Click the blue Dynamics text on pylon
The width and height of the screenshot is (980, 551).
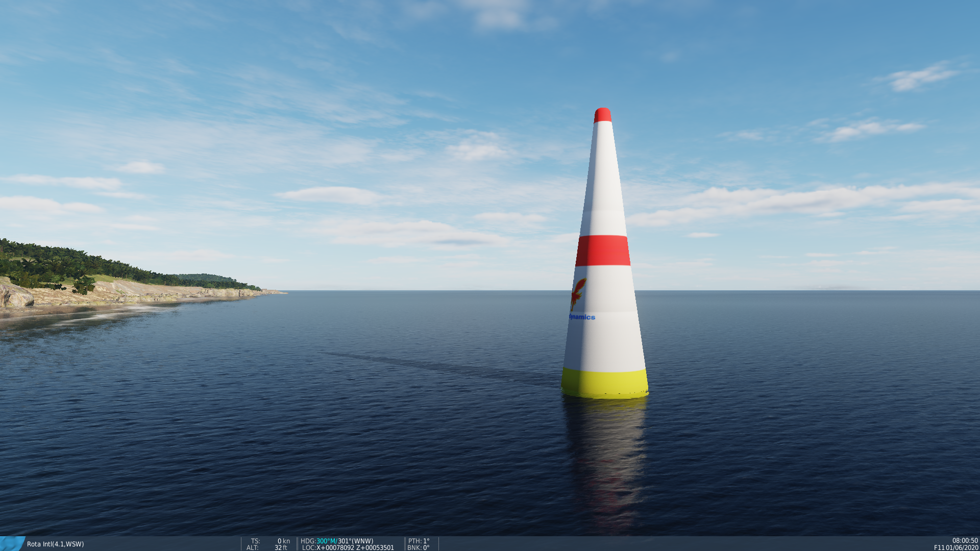[582, 317]
